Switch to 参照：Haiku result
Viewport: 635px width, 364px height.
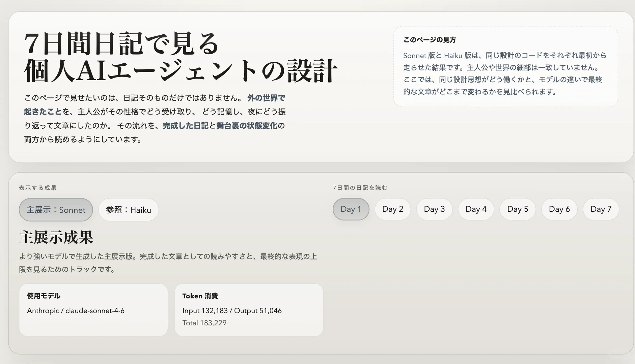coord(128,210)
